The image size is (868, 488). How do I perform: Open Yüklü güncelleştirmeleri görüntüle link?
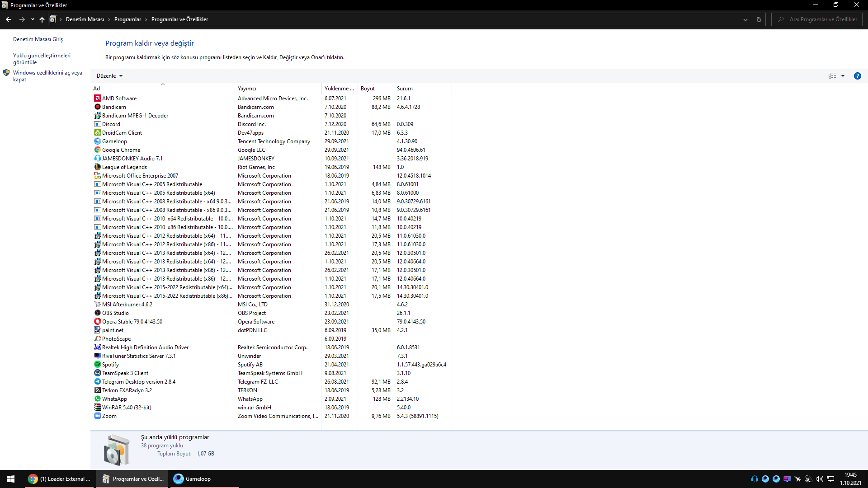point(42,59)
